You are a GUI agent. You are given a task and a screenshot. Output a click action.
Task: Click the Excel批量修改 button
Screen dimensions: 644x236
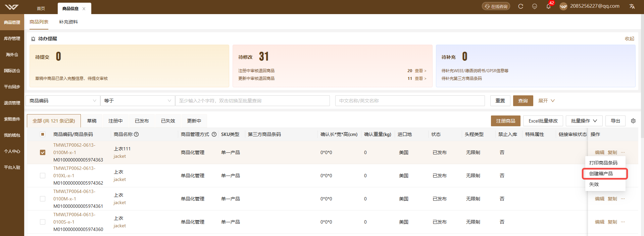[x=543, y=121]
